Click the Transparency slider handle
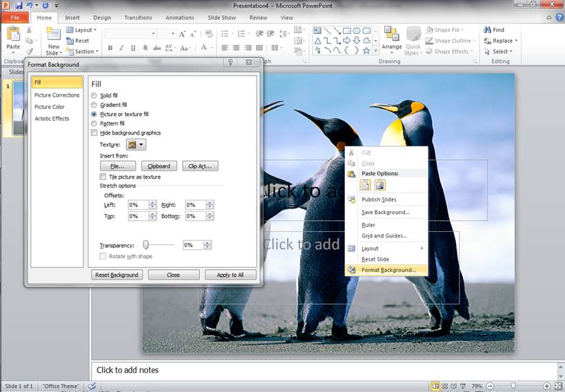The height and width of the screenshot is (392, 565). [146, 245]
